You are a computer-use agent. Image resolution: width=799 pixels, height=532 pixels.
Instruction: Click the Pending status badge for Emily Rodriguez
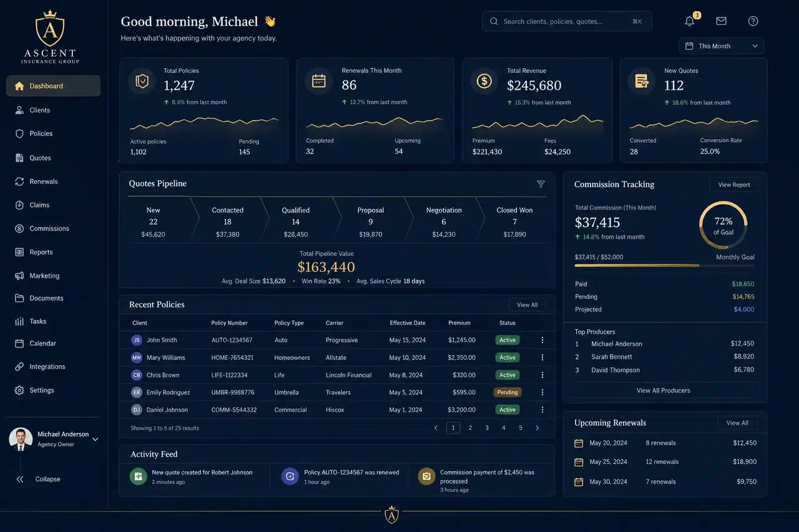point(507,392)
